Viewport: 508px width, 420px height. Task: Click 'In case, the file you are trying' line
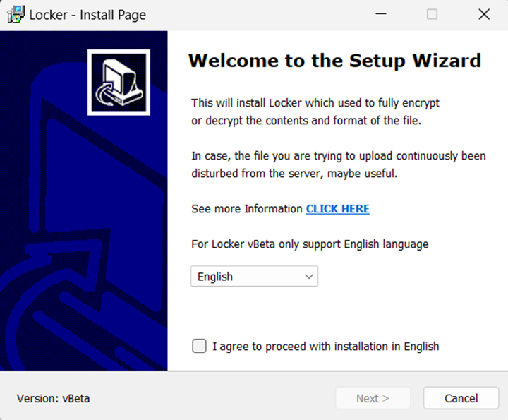pyautogui.click(x=339, y=156)
